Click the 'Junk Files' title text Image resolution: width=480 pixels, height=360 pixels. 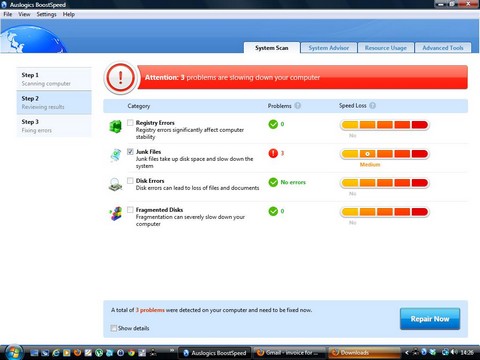tap(148, 152)
